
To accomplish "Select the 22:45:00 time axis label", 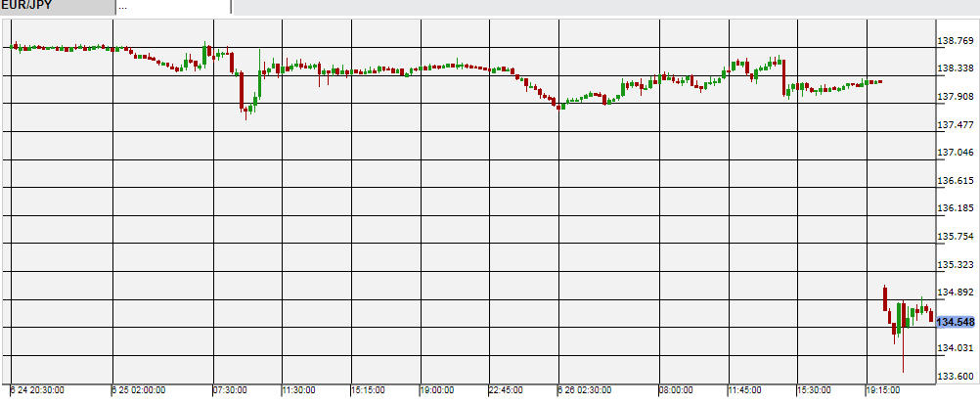I will (x=505, y=389).
